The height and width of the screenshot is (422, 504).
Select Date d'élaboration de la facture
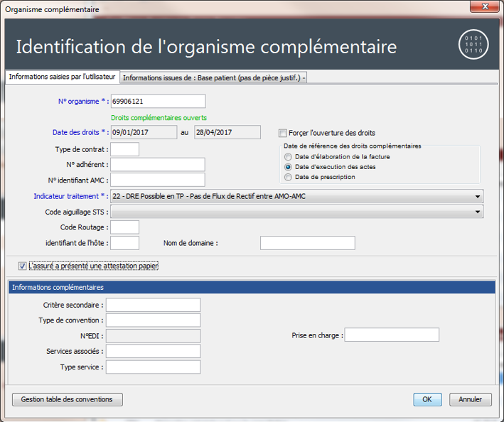pos(288,157)
